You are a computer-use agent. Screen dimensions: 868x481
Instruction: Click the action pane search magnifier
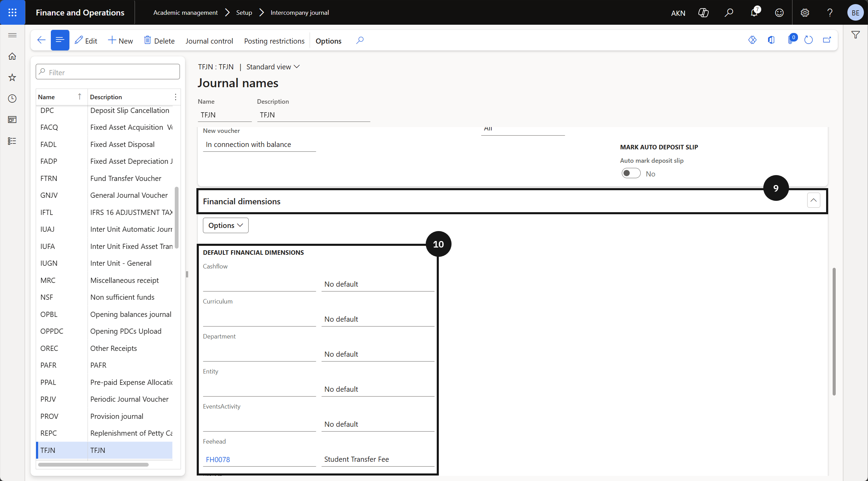pos(360,40)
